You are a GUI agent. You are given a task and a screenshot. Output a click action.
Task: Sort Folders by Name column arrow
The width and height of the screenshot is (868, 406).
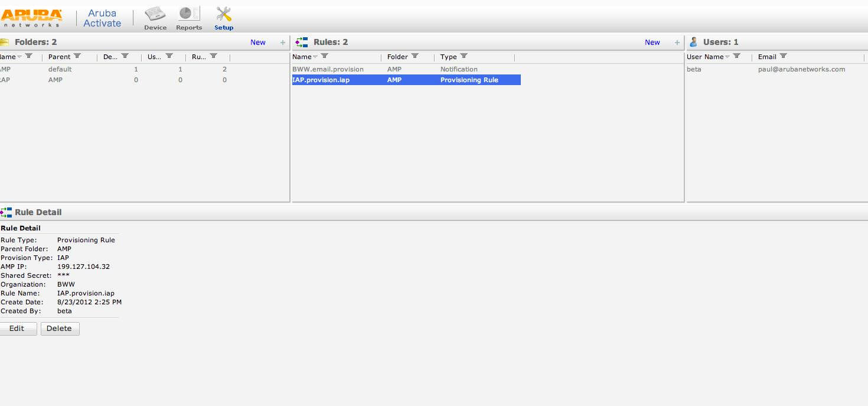coord(19,57)
